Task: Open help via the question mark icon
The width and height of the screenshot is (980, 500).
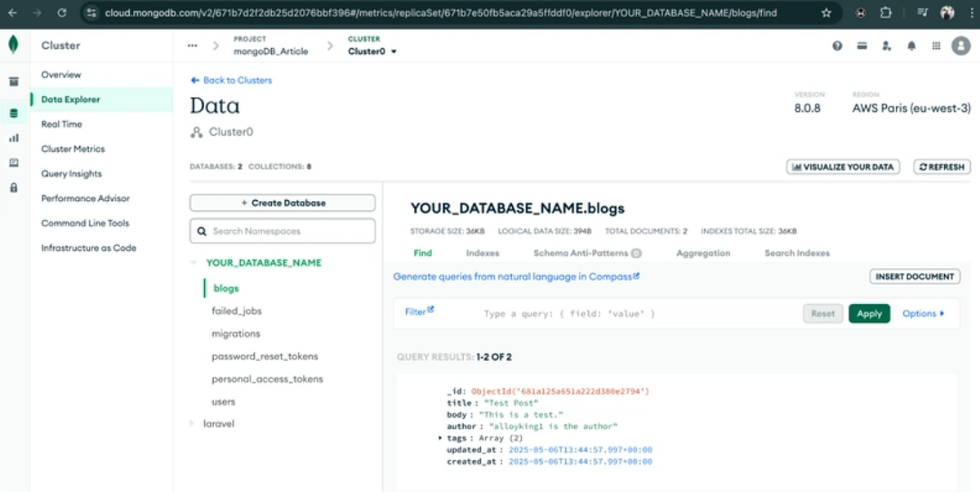Action: (x=837, y=46)
